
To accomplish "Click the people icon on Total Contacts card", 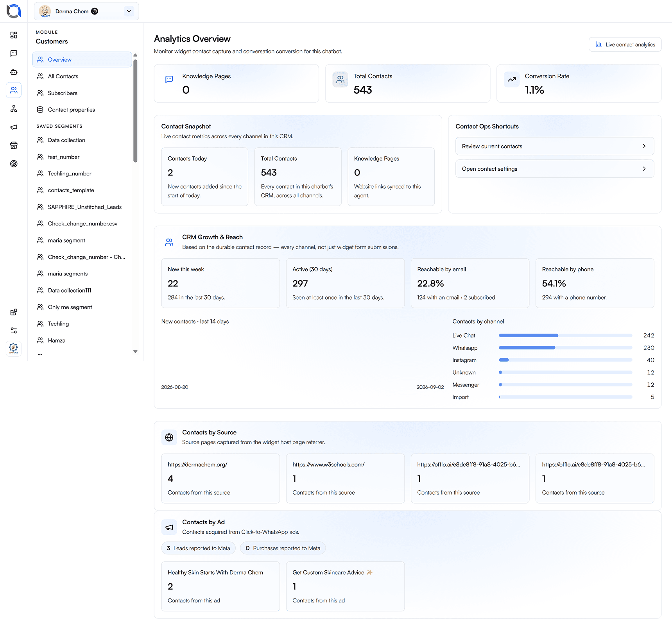I will click(340, 79).
